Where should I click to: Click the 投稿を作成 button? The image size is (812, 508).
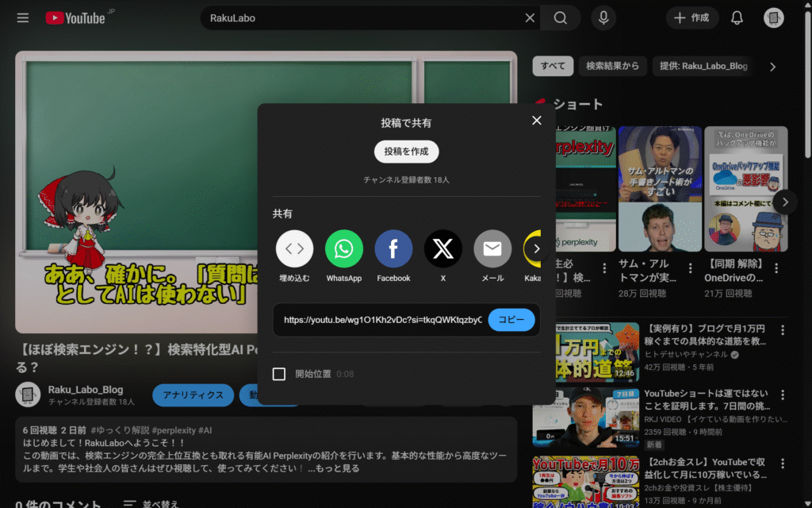point(406,152)
